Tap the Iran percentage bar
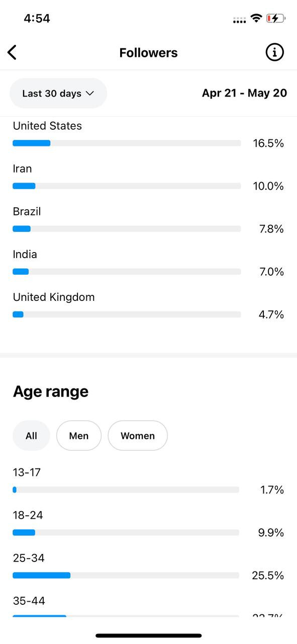The width and height of the screenshot is (297, 644). click(x=127, y=186)
